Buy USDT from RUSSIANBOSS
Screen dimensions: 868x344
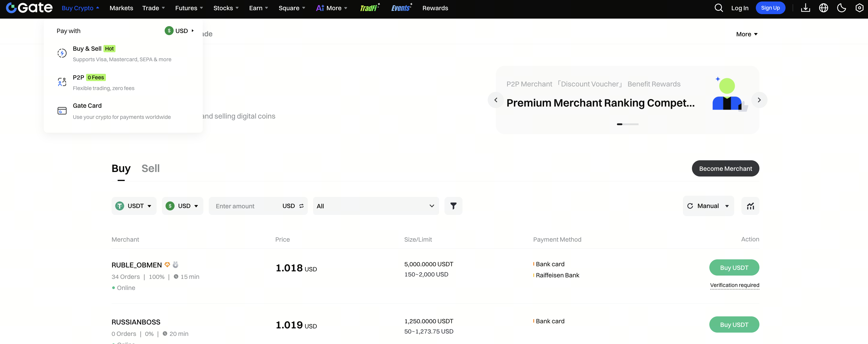pyautogui.click(x=734, y=324)
